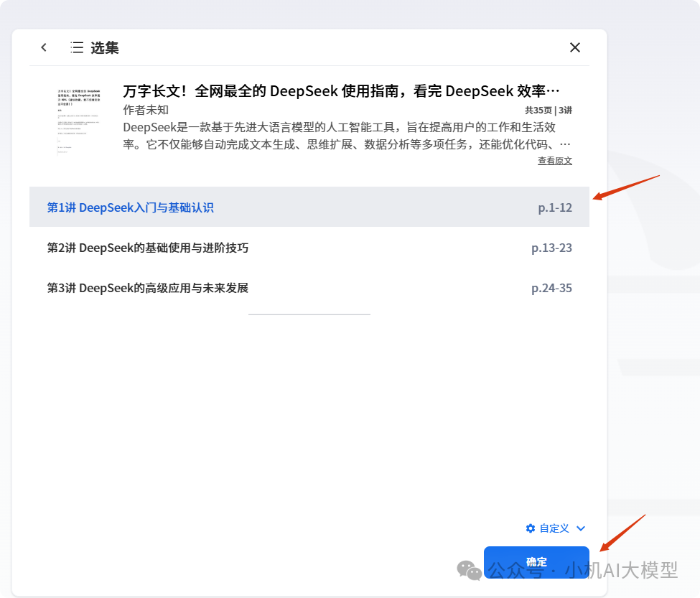Click the 选集 header title
Image resolution: width=700 pixels, height=598 pixels.
point(105,47)
